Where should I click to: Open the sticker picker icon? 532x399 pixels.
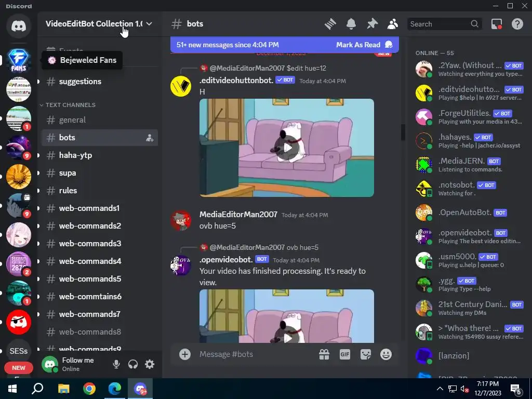(x=365, y=354)
